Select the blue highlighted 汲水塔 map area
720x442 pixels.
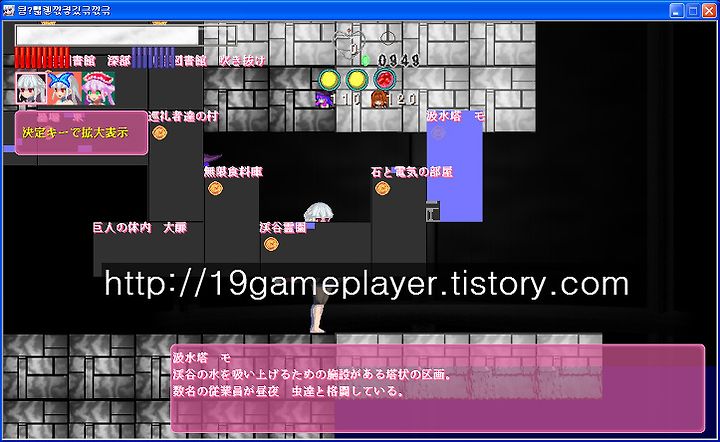click(x=455, y=166)
